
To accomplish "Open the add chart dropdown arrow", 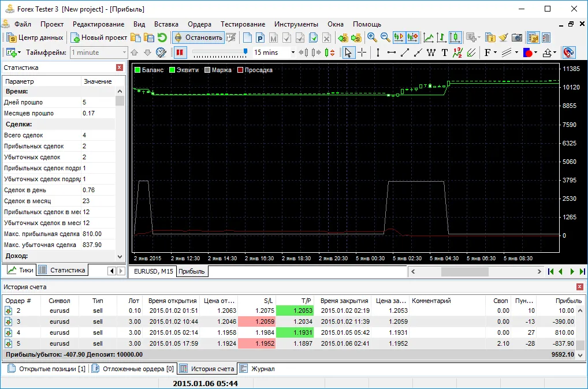I will coord(19,53).
